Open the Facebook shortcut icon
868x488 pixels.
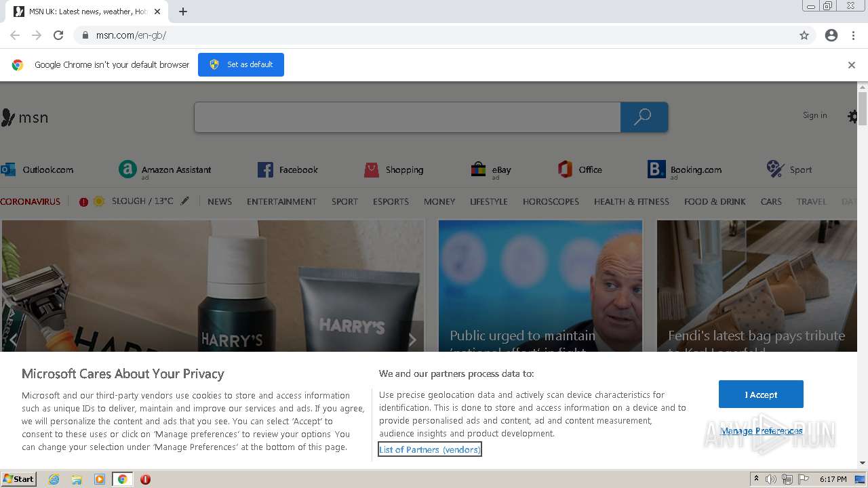(265, 169)
